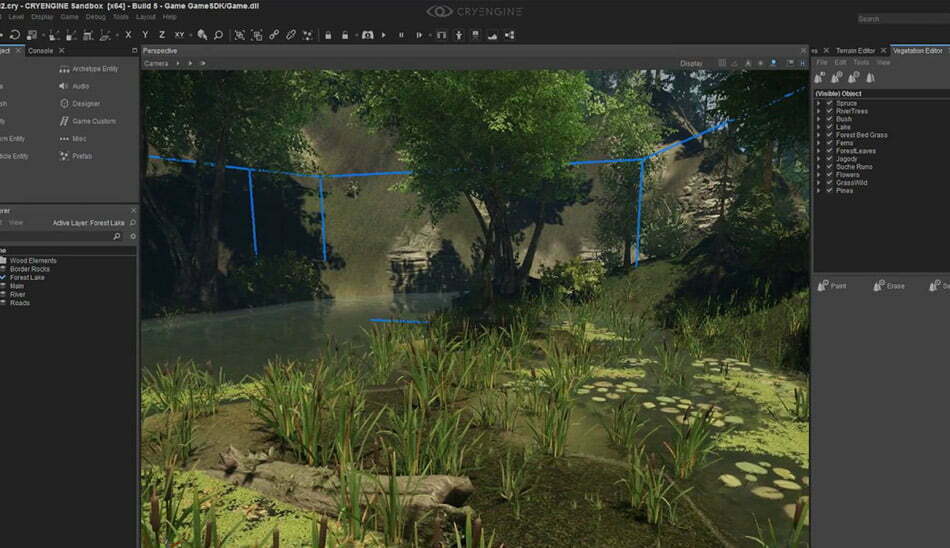Toggle visibility of the Bush vegetation group
The height and width of the screenshot is (548, 950).
(x=829, y=119)
